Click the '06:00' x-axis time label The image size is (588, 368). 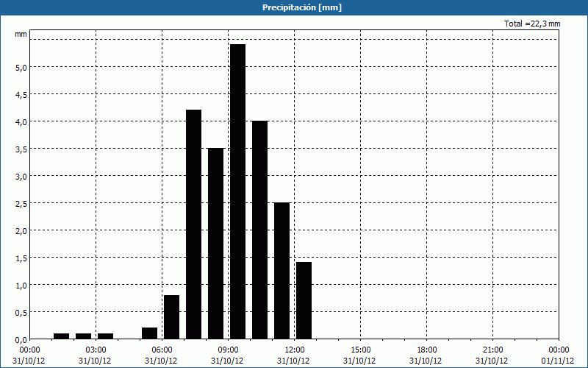tap(162, 350)
